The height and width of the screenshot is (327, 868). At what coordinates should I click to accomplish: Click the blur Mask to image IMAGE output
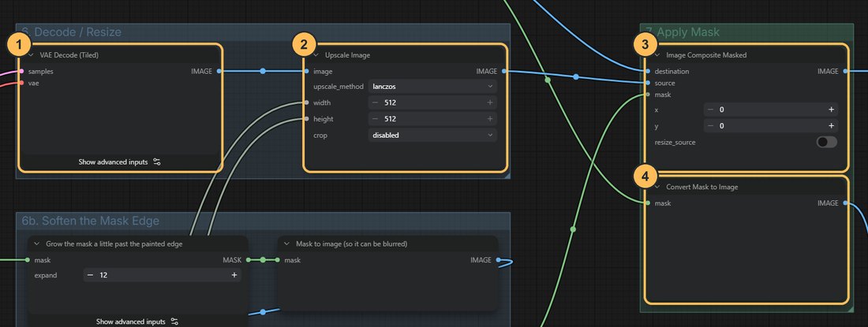pyautogui.click(x=498, y=259)
